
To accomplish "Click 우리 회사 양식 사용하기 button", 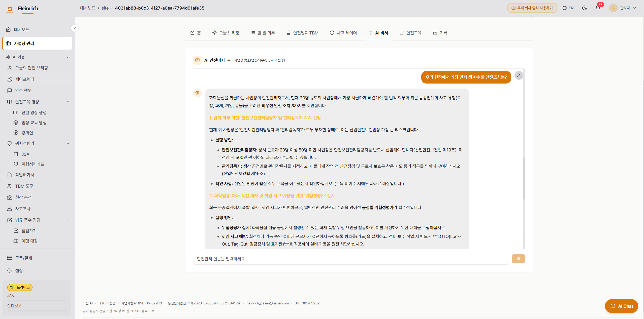I will [532, 8].
